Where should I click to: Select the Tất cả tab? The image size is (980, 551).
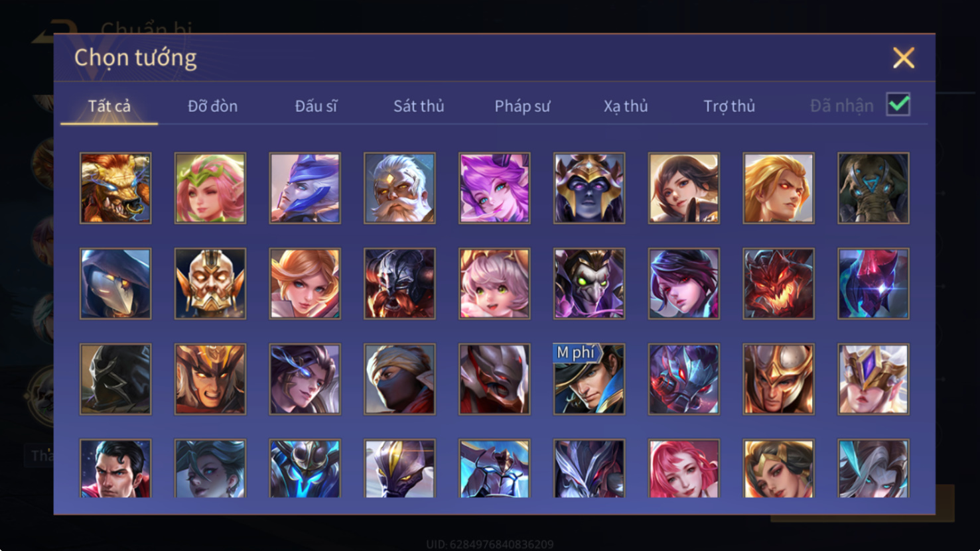point(109,106)
